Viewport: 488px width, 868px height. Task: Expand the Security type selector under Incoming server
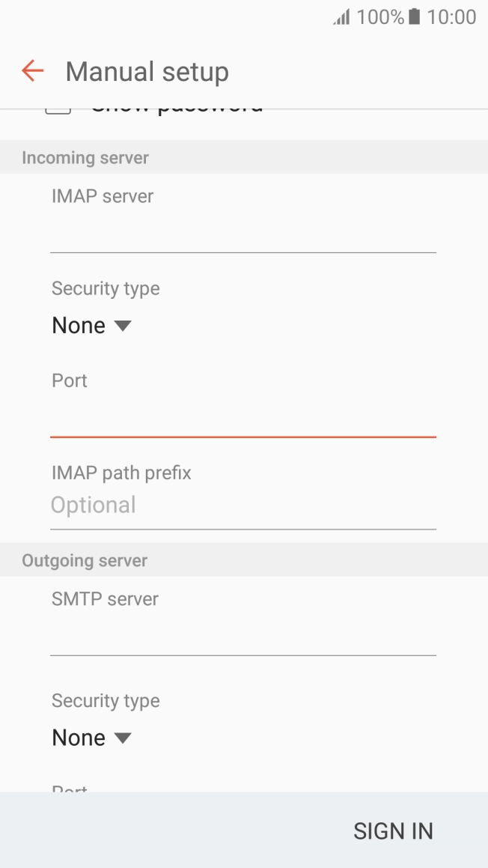tap(91, 325)
